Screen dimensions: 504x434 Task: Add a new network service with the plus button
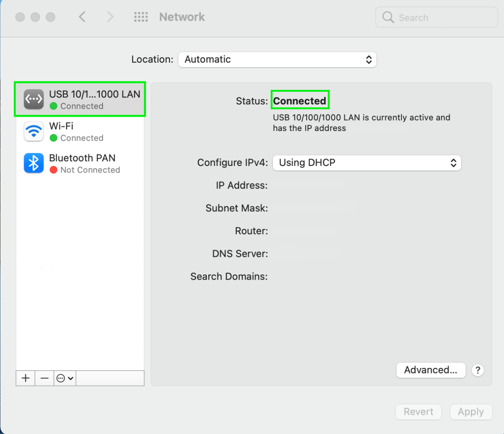tap(25, 378)
